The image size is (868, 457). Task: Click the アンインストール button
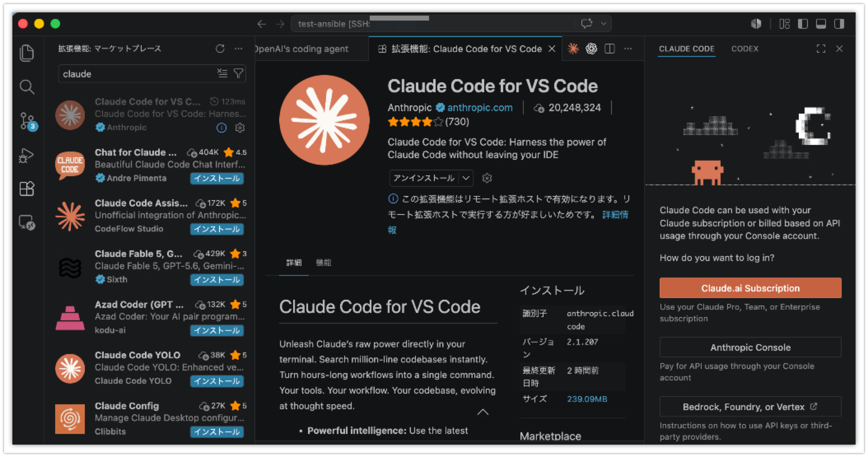[x=424, y=178]
